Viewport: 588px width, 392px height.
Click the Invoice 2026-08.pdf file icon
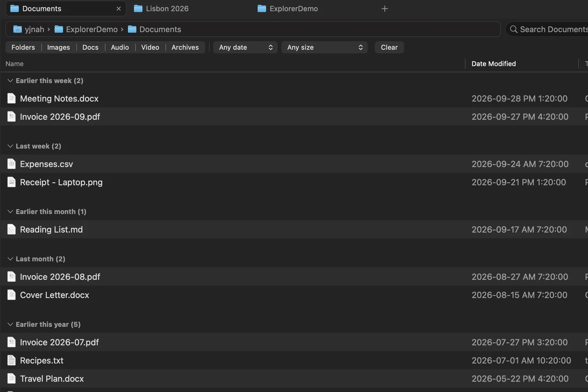(11, 277)
